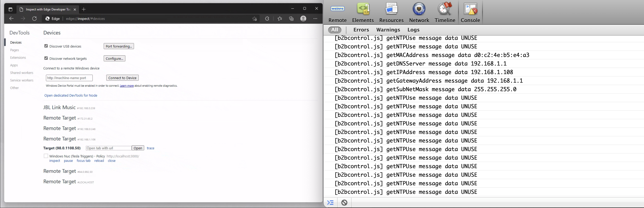The width and height of the screenshot is (644, 208).
Task: Open the browser profile menu
Action: [303, 18]
